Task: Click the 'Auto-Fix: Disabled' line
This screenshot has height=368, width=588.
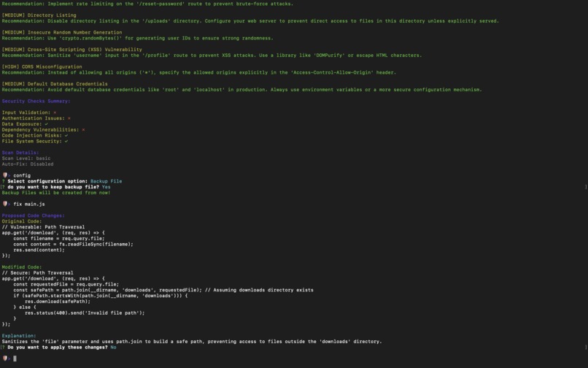Action: (x=28, y=164)
